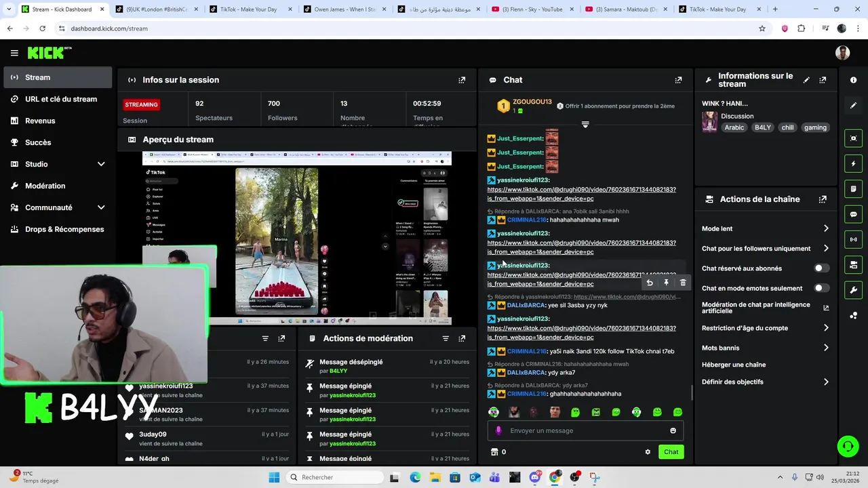Click the Arabic tag chip
Image resolution: width=868 pixels, height=488 pixels.
pyautogui.click(x=734, y=127)
